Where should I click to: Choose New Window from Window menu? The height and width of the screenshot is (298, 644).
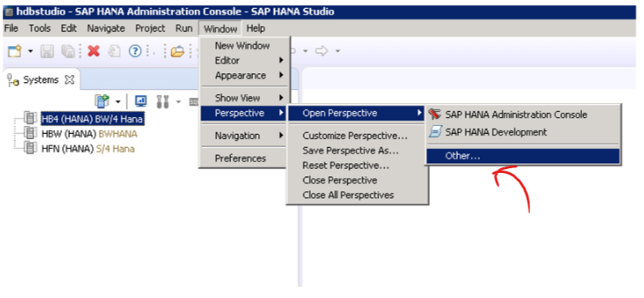coord(245,45)
